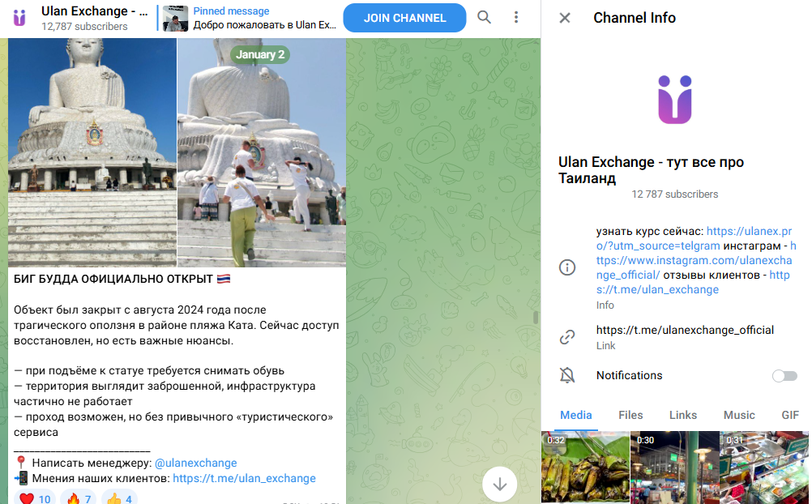
Task: Switch to the Files tab
Action: point(630,415)
